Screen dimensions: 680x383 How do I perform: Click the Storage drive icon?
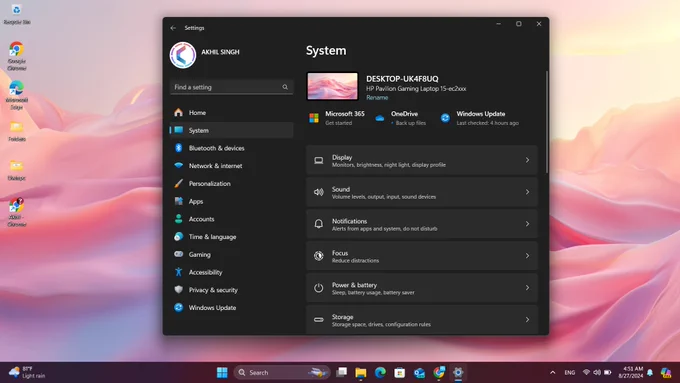318,320
